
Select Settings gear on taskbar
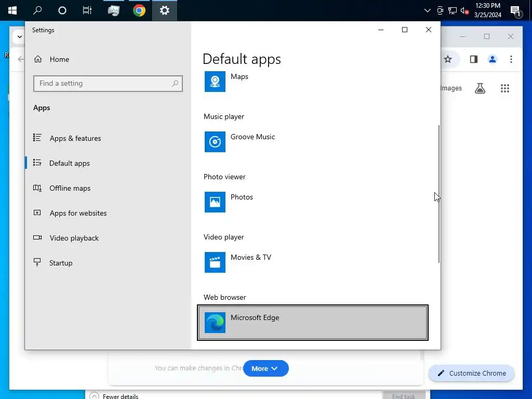coord(165,10)
